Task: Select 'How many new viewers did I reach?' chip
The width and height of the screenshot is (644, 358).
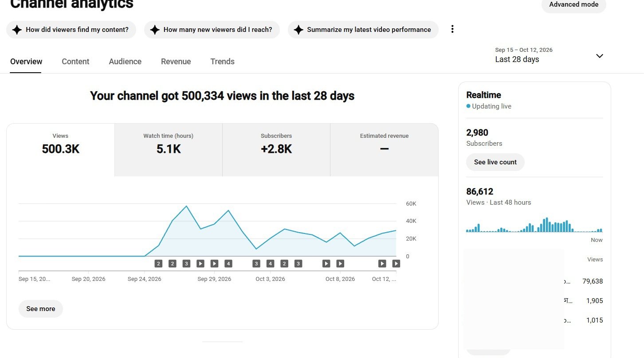Action: [x=212, y=30]
